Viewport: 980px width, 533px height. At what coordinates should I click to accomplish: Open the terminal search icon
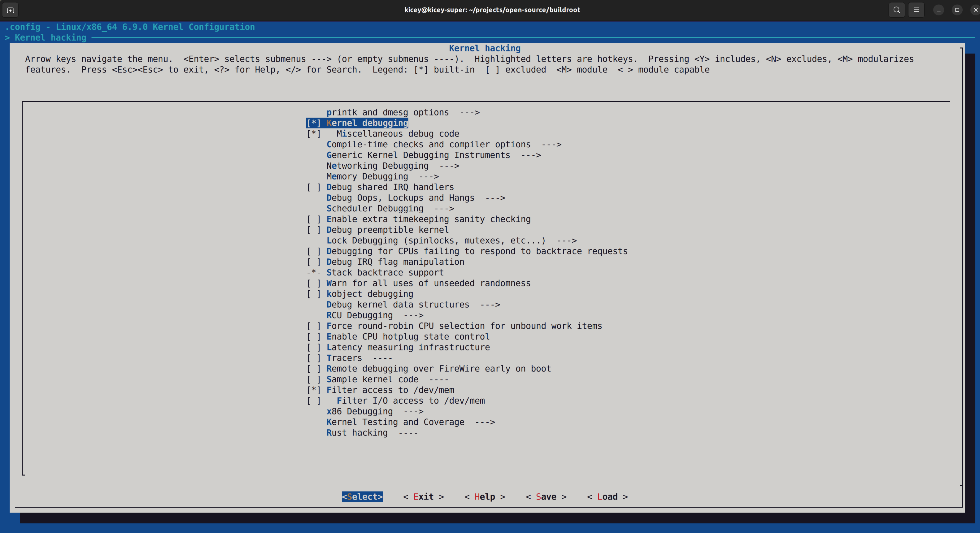tap(896, 10)
